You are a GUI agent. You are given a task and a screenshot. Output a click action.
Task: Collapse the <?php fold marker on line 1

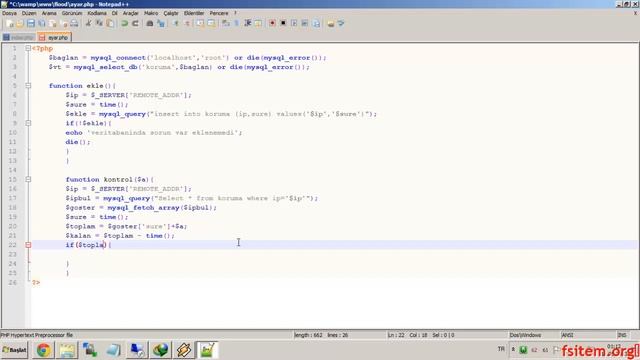(x=28, y=48)
